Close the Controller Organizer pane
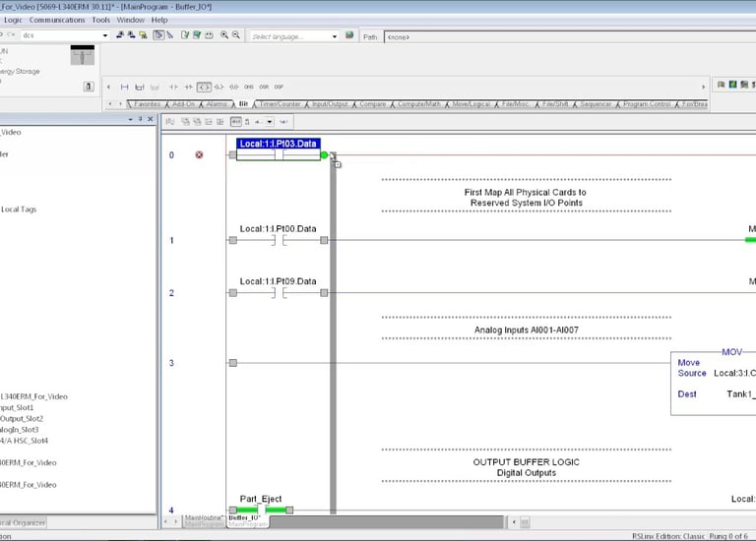Screen dimensions: 756x541 pyautogui.click(x=151, y=119)
